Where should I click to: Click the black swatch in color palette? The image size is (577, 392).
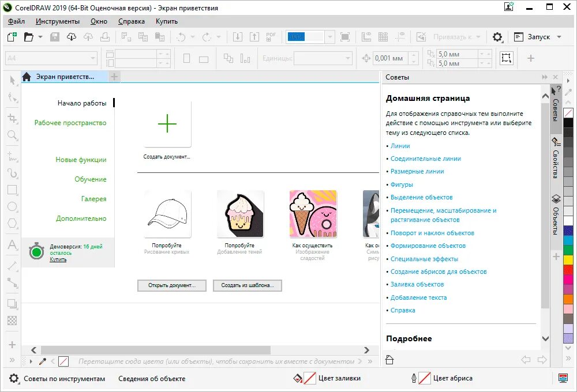(x=568, y=123)
